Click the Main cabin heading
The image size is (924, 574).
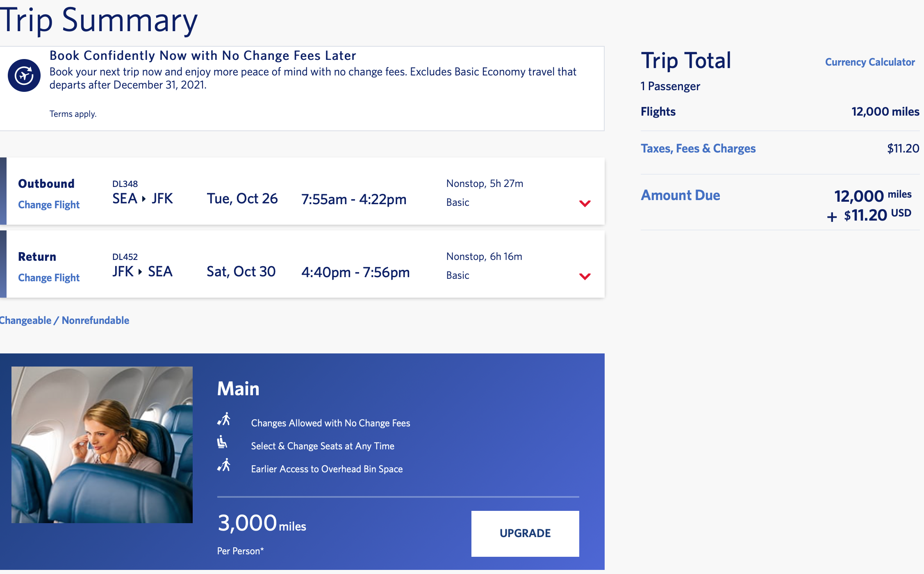(238, 389)
